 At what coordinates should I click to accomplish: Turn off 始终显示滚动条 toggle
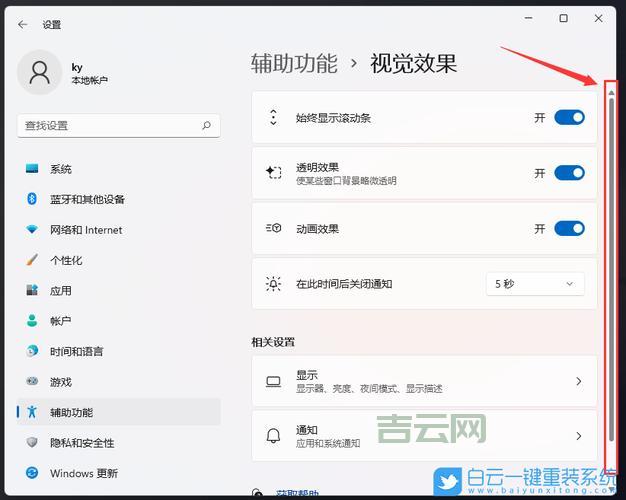569,117
